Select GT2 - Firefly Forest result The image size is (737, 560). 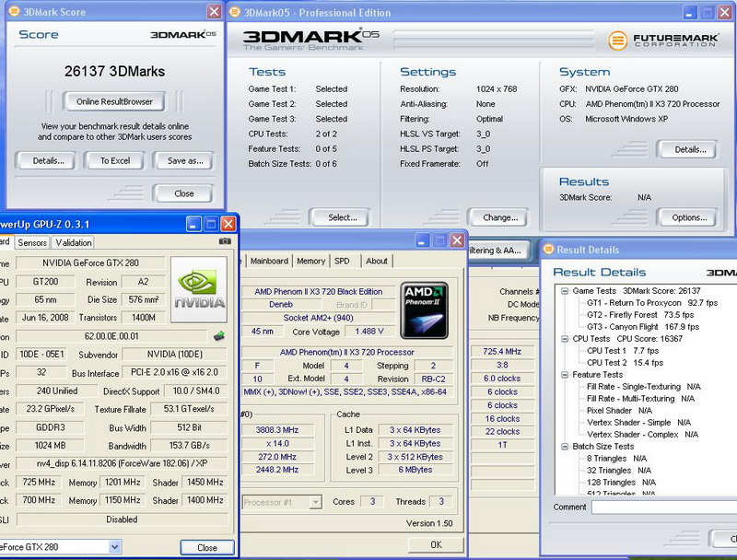(639, 315)
